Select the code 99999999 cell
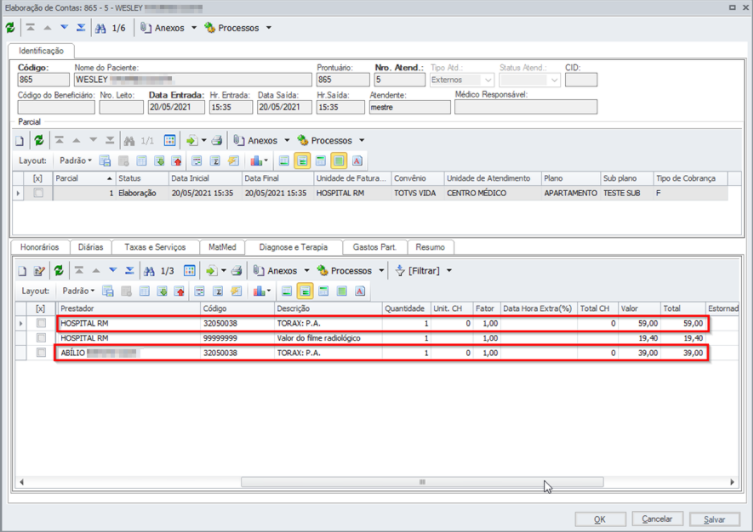This screenshot has height=532, width=753. tap(237, 338)
